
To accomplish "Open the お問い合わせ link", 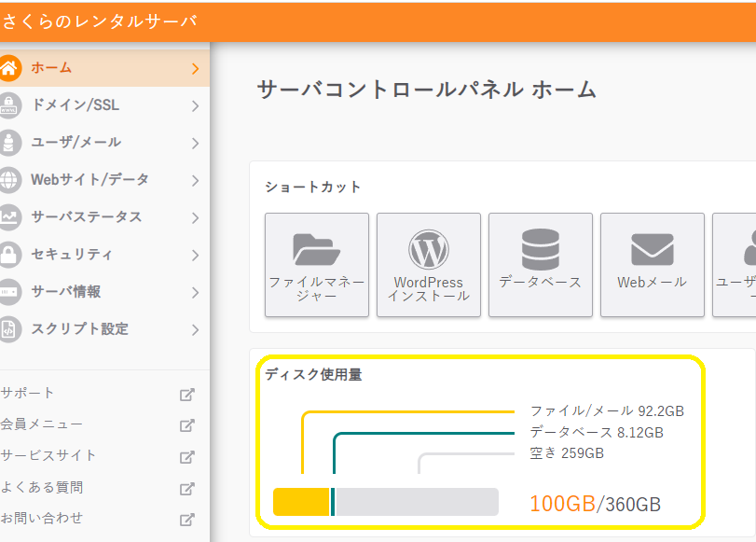I will pyautogui.click(x=41, y=518).
